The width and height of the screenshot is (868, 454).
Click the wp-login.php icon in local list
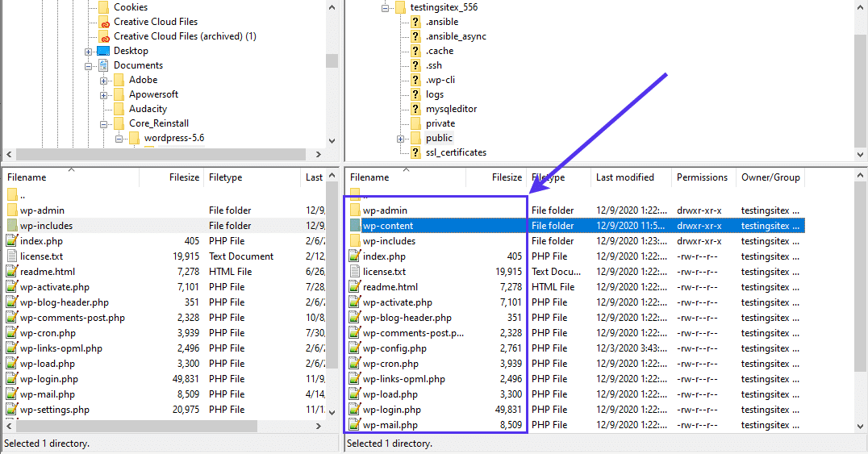click(12, 379)
